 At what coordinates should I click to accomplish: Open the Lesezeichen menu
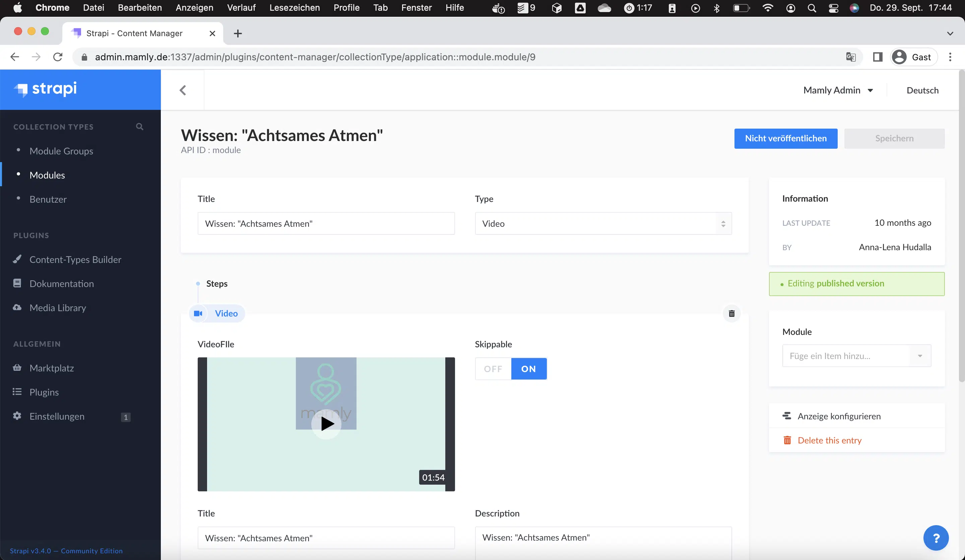(295, 8)
